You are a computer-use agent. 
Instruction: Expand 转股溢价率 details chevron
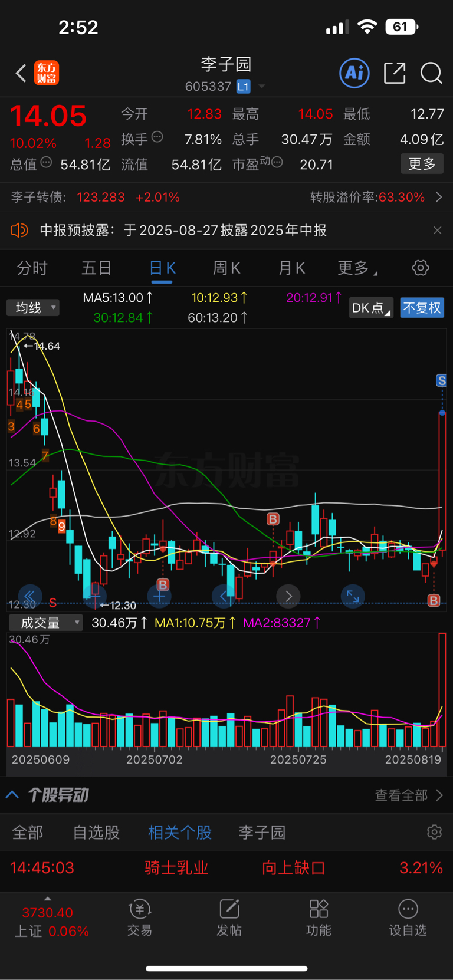439,197
